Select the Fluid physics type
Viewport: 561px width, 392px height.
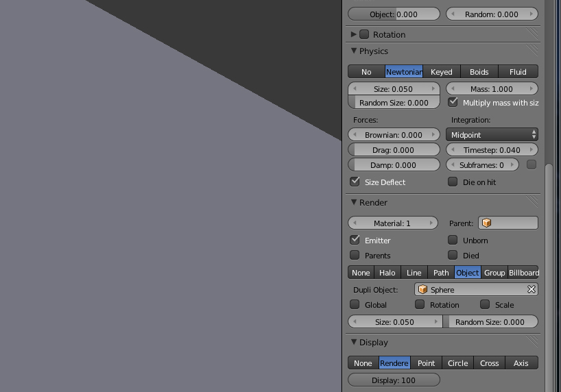click(x=518, y=71)
